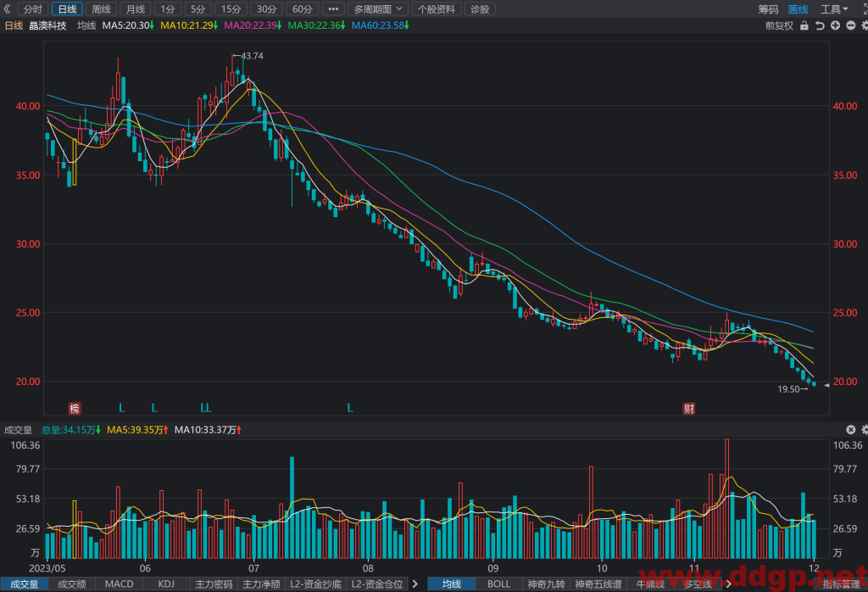Click the red 财 marker near November

(688, 409)
